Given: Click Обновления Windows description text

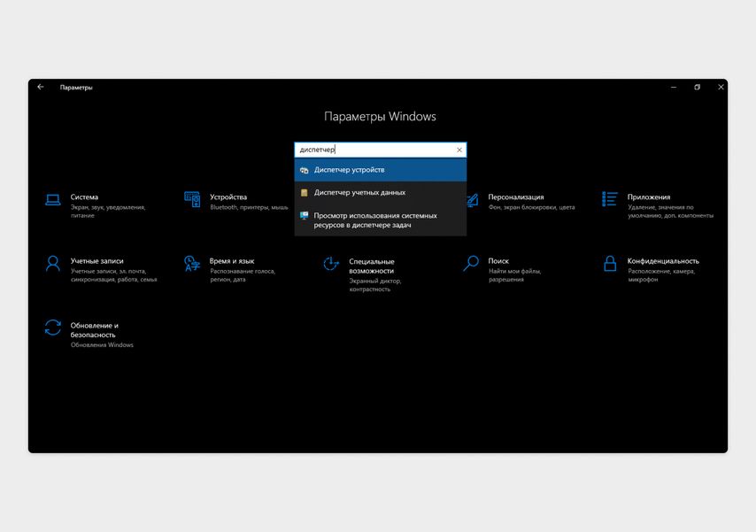Looking at the screenshot, I should click(102, 345).
